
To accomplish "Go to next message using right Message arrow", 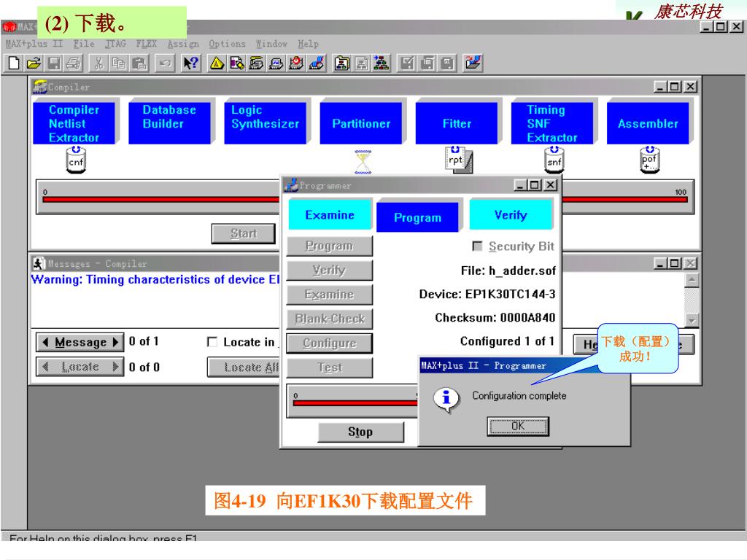I will click(x=116, y=342).
